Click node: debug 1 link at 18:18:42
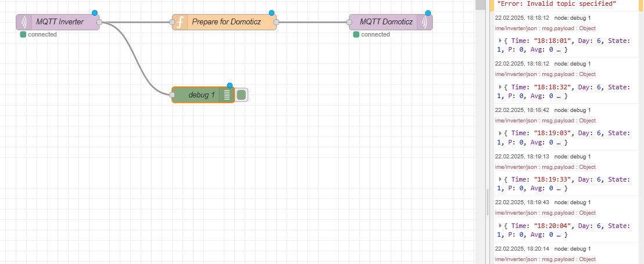 [x=572, y=110]
